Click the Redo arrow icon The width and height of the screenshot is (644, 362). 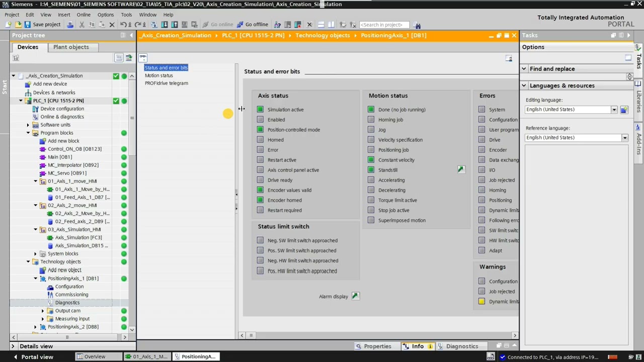click(137, 25)
